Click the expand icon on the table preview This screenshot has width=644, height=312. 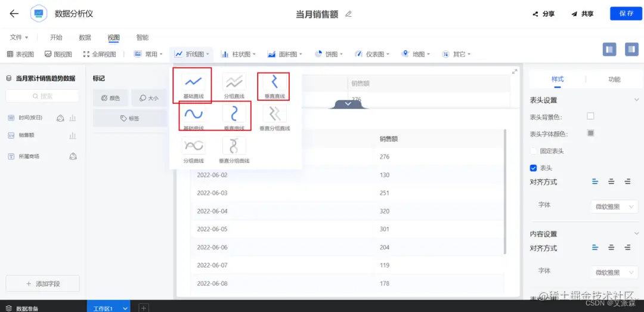point(515,72)
